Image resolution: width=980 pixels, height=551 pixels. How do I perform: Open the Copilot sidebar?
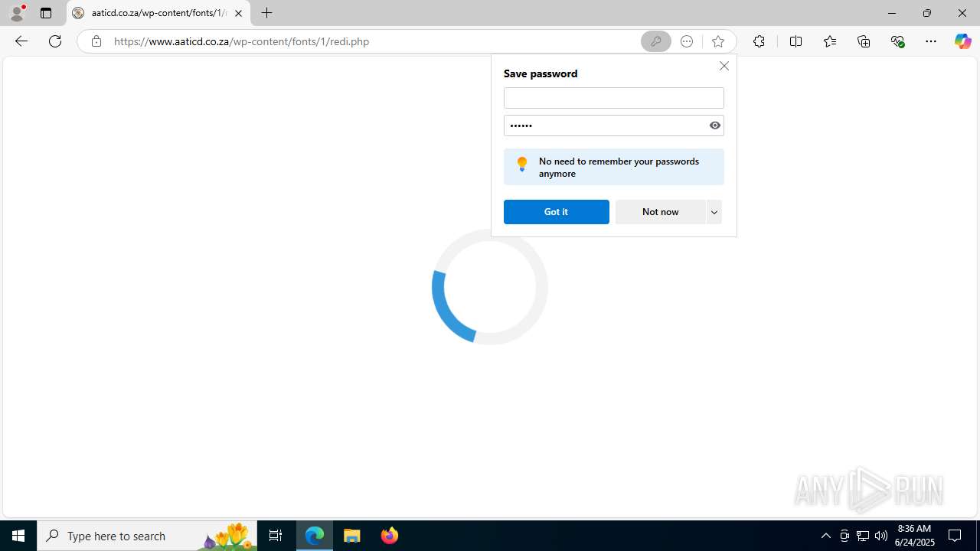point(962,41)
